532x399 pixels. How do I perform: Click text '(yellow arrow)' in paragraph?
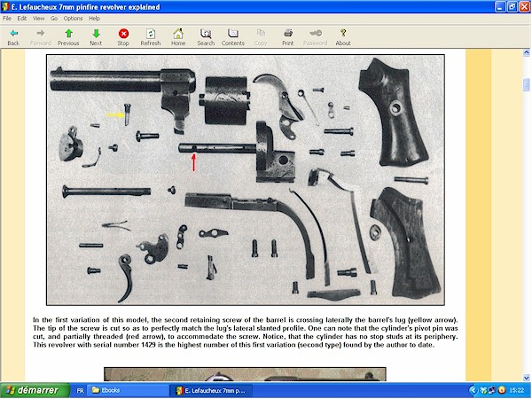(433, 320)
